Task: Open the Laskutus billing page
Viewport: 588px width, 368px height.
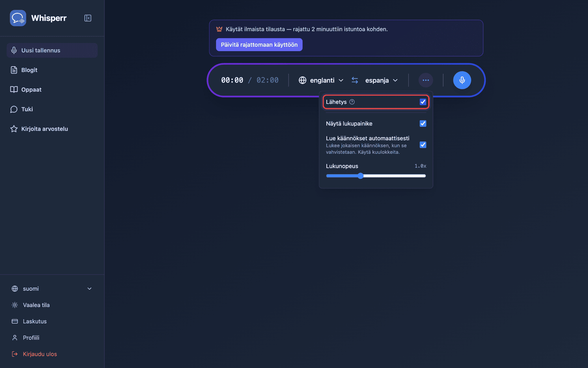Action: click(52, 321)
